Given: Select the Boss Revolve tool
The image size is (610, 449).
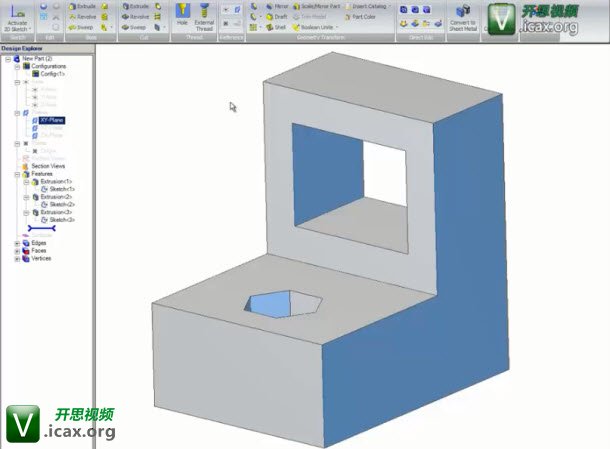Looking at the screenshot, I should 82,17.
